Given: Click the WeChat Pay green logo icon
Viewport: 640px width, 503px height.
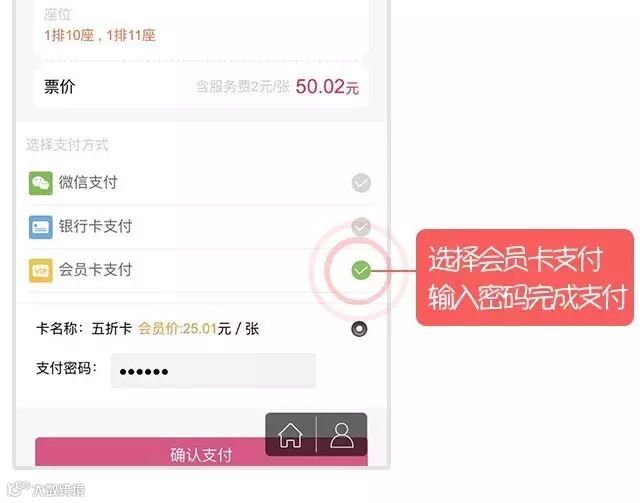Looking at the screenshot, I should (40, 183).
